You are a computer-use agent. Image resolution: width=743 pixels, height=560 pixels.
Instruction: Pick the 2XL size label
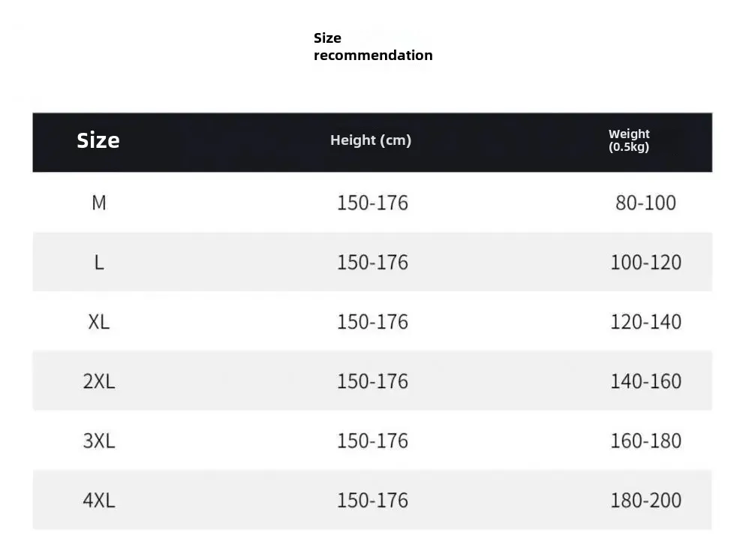98,381
